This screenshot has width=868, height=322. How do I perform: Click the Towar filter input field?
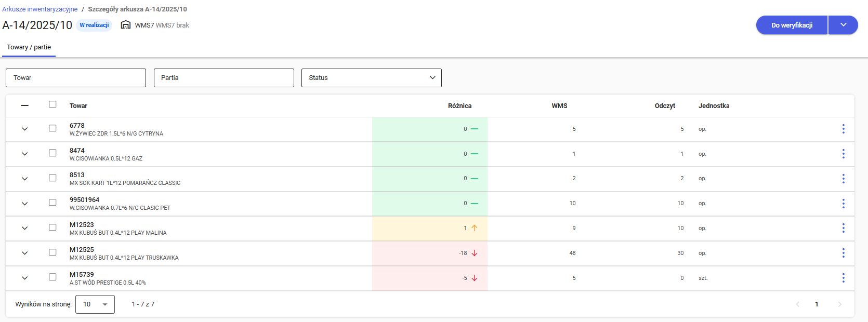(x=76, y=78)
